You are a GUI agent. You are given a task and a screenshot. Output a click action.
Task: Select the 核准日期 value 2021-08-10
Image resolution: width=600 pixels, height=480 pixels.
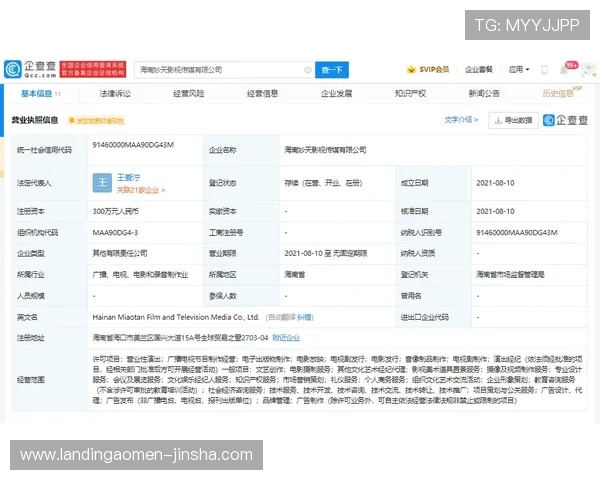(x=495, y=211)
